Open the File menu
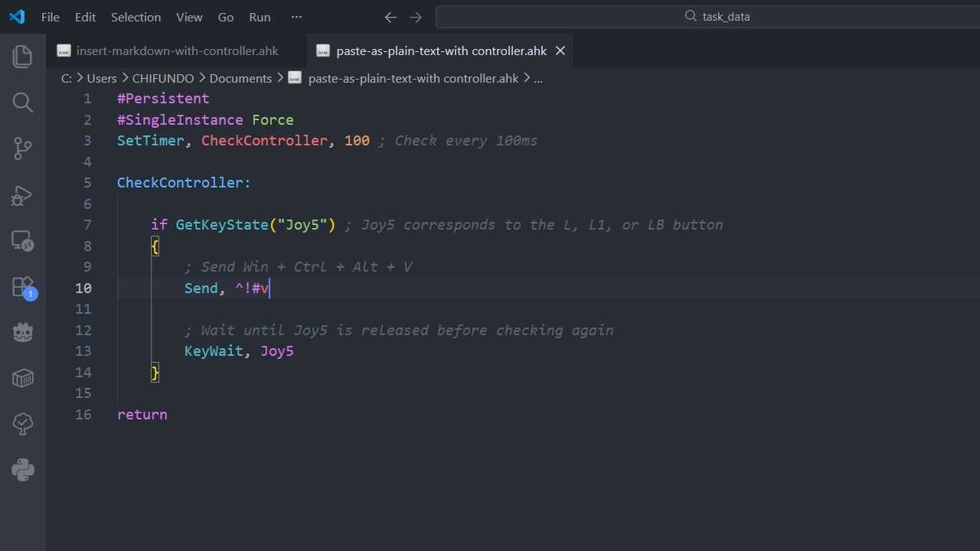 [51, 17]
